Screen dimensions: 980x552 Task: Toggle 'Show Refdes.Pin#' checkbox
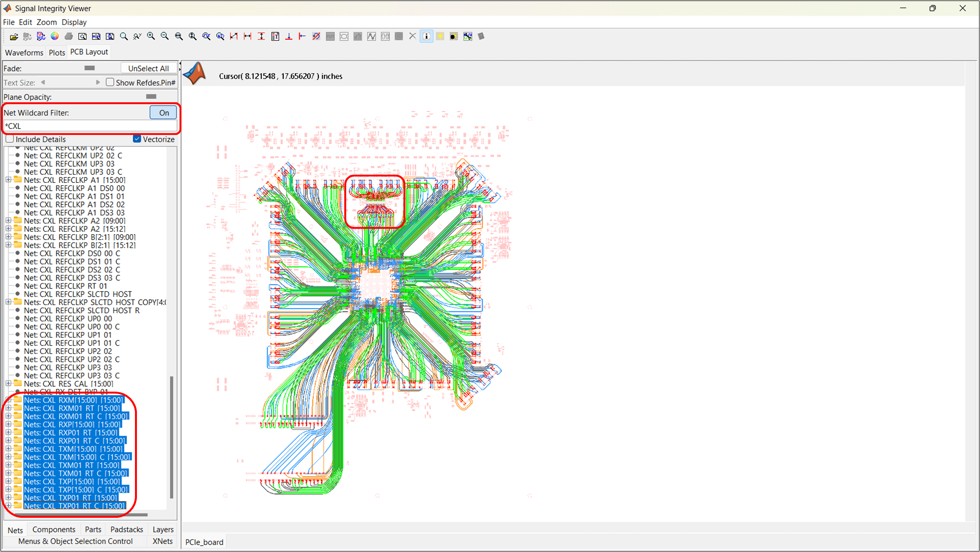(x=110, y=82)
